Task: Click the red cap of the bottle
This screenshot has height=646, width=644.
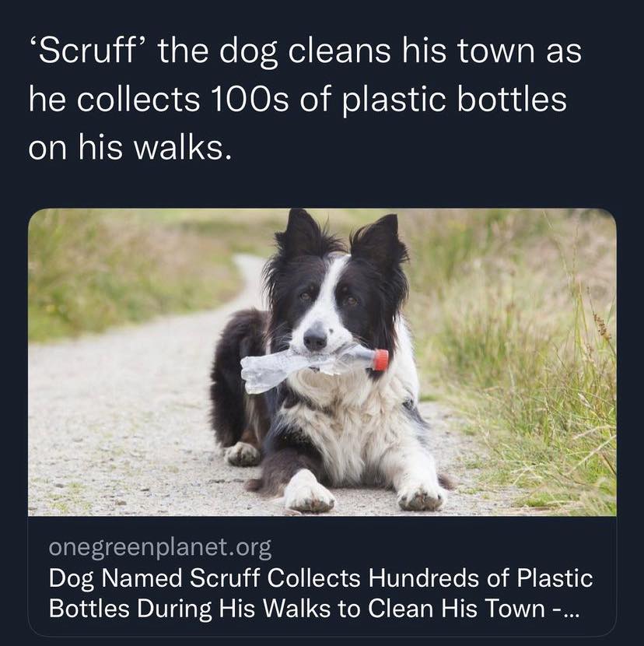Action: 380,360
